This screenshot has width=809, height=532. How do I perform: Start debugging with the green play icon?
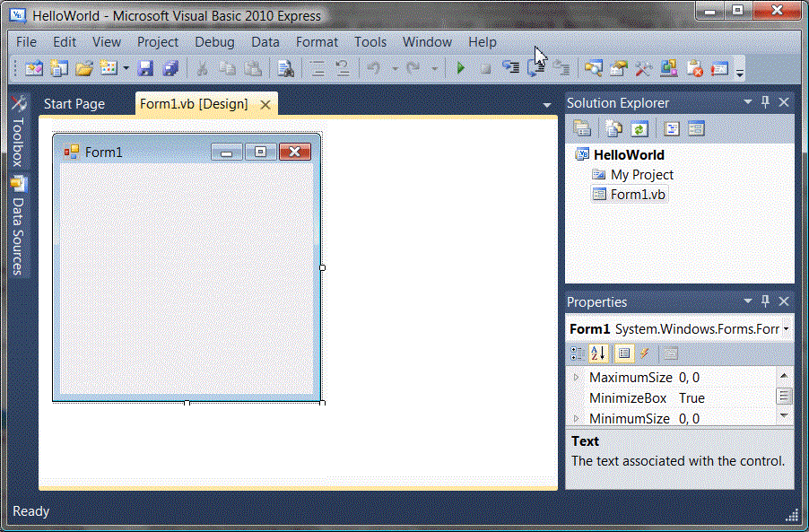coord(460,68)
